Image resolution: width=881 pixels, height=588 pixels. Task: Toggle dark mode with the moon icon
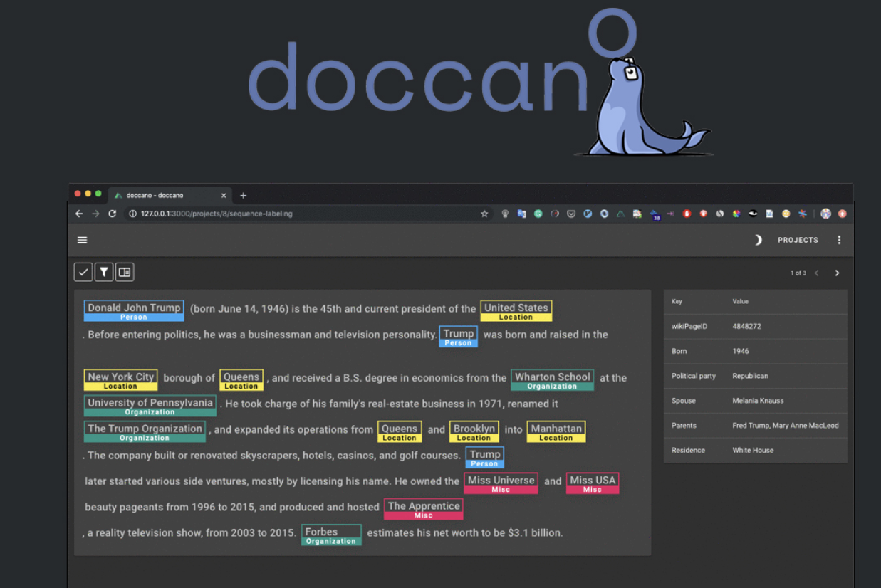pyautogui.click(x=758, y=240)
